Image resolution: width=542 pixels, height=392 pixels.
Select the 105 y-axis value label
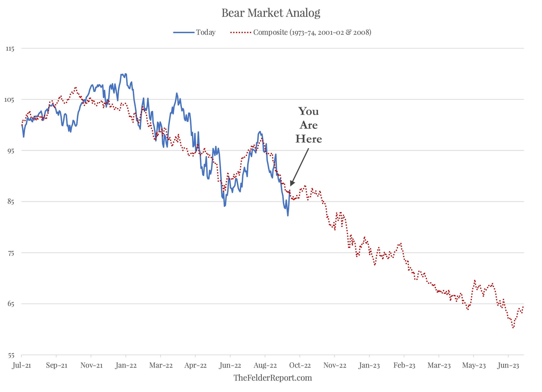(x=9, y=100)
